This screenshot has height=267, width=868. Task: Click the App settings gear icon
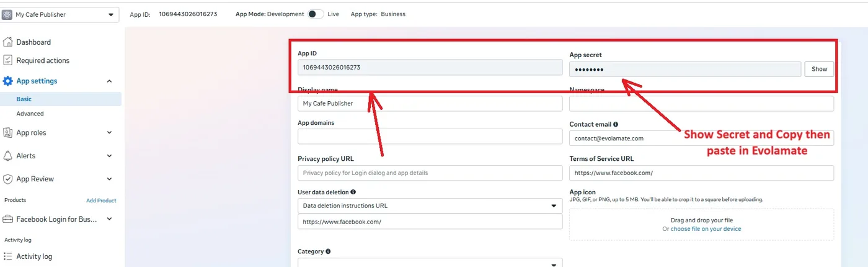click(x=7, y=81)
